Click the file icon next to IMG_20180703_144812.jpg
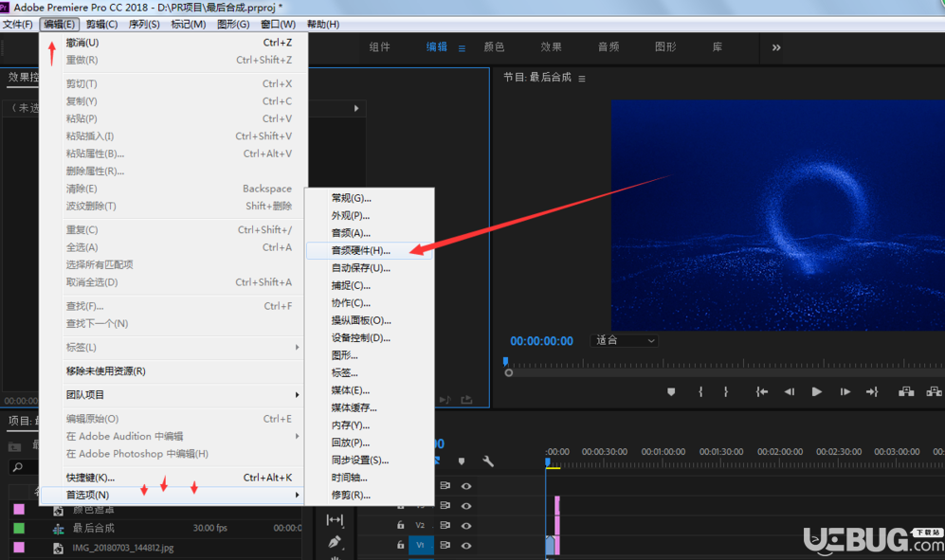 59,549
